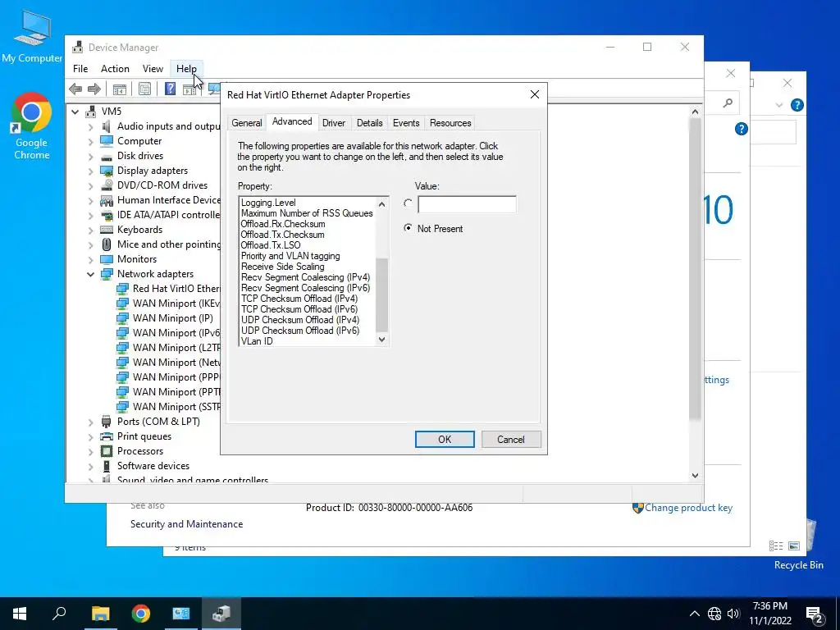Screen dimensions: 840x630
Task: Click the Forward arrow in Device Manager toolbar
Action: pyautogui.click(x=94, y=89)
